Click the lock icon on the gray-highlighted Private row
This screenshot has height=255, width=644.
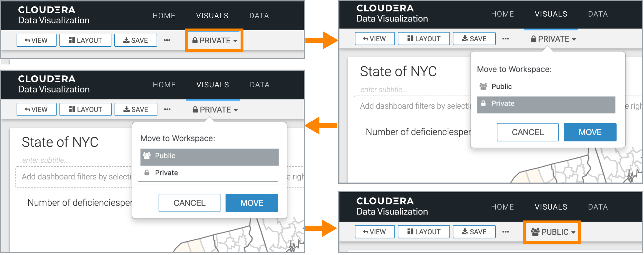coord(483,103)
